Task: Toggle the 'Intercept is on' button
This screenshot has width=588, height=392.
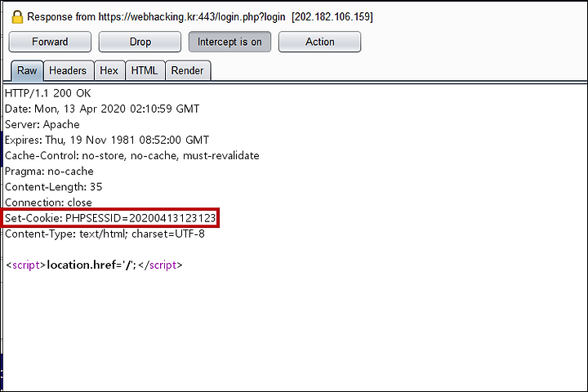Action: click(229, 42)
